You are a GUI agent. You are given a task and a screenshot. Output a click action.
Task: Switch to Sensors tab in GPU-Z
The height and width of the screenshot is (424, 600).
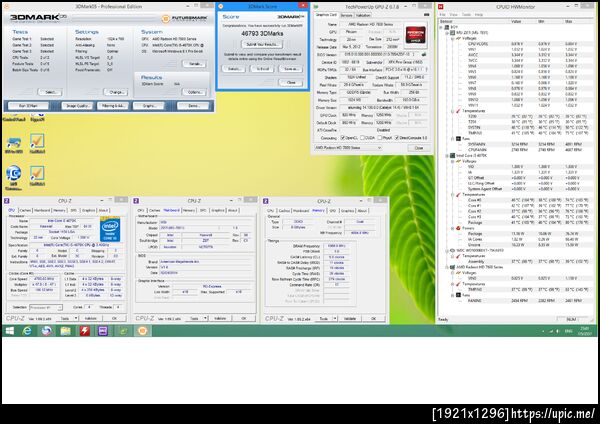[346, 15]
